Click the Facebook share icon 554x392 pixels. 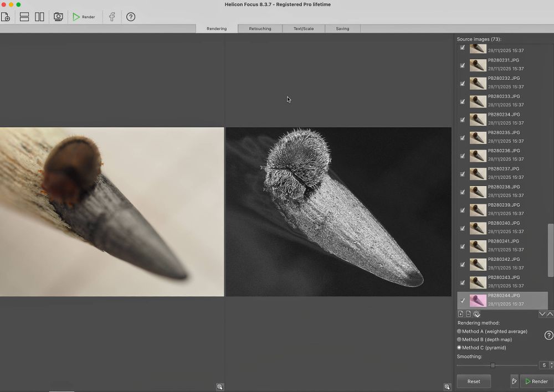click(x=112, y=17)
